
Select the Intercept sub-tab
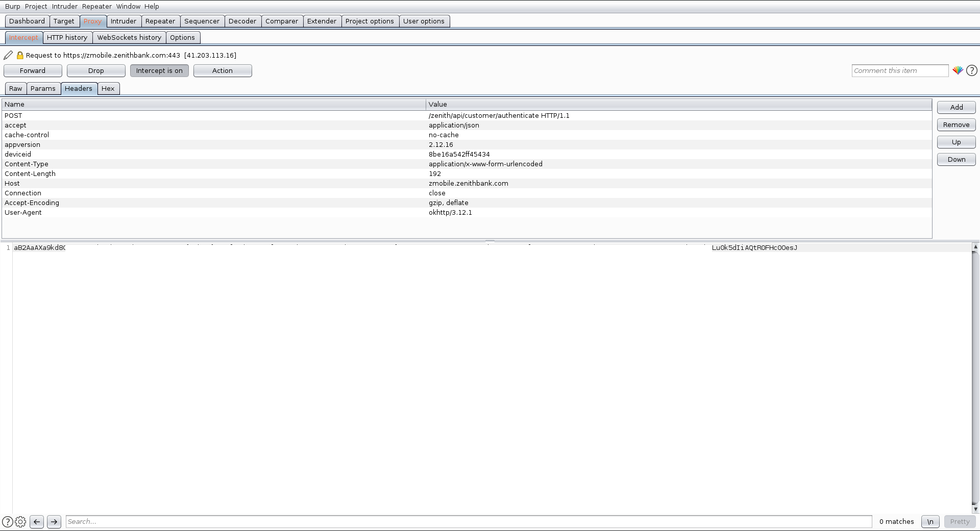coord(23,37)
